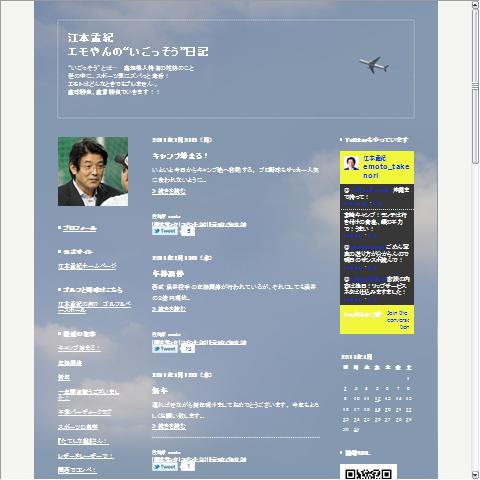Screen dimensions: 480x480
Task: Click the author profile photo
Action: tap(93, 171)
